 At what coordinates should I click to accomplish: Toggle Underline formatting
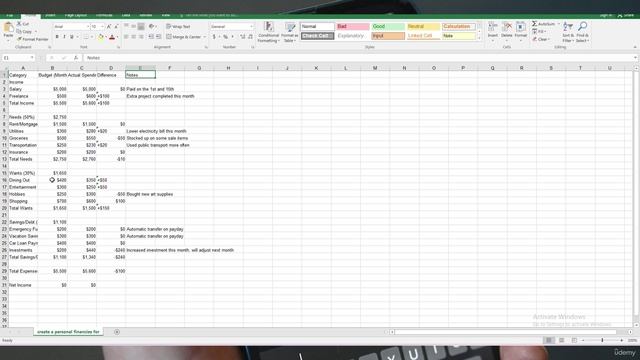(72, 37)
